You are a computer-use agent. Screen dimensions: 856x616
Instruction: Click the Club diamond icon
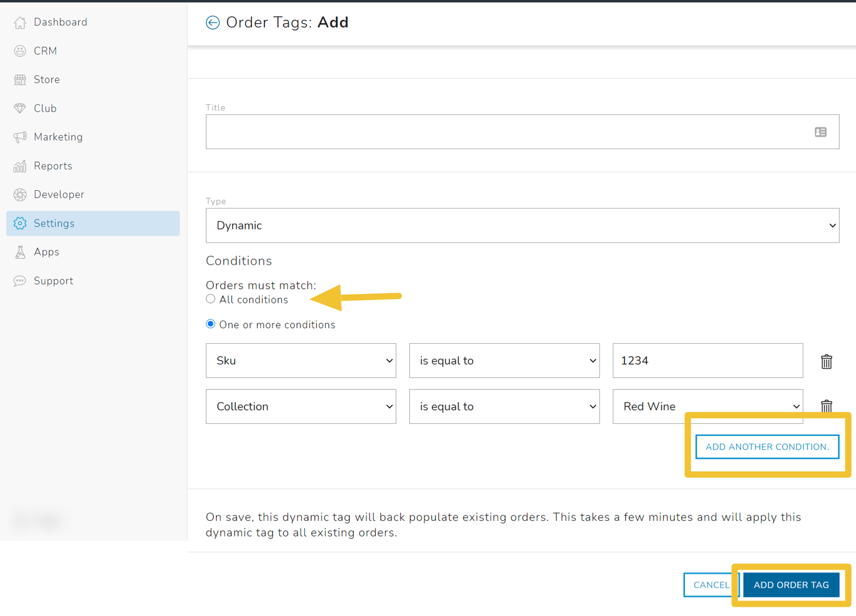21,108
